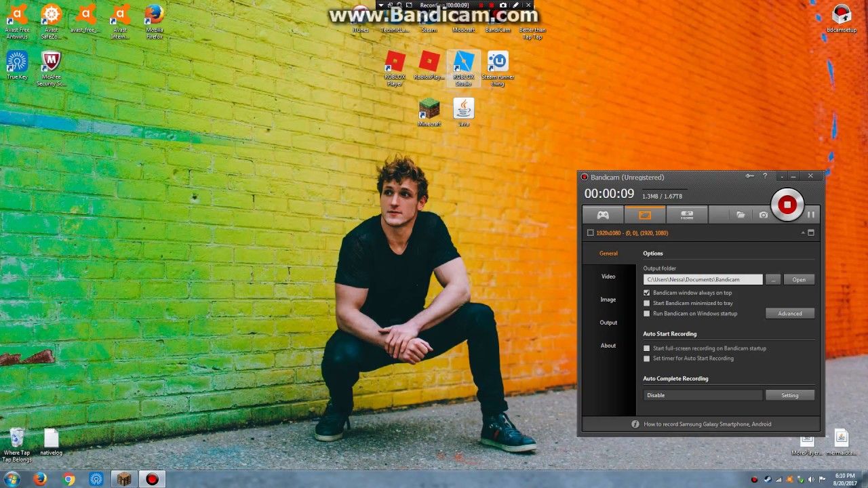
Task: Select the HDMI device recording mode
Action: (x=687, y=215)
